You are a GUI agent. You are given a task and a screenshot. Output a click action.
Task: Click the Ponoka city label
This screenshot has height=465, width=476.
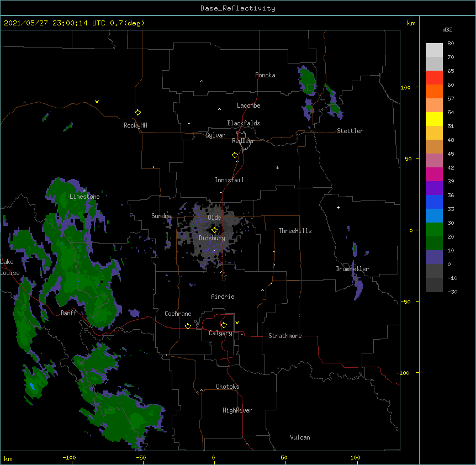point(265,75)
